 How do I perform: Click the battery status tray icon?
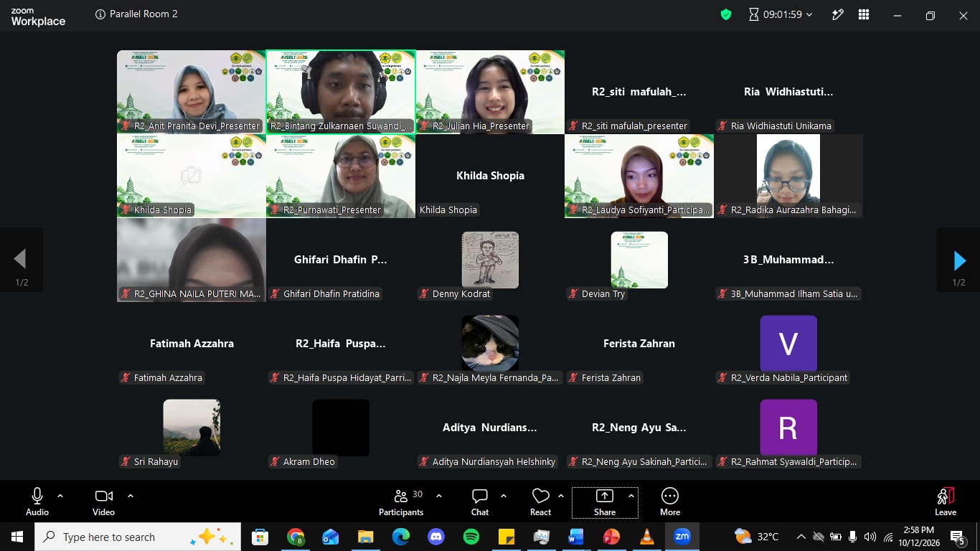point(836,537)
